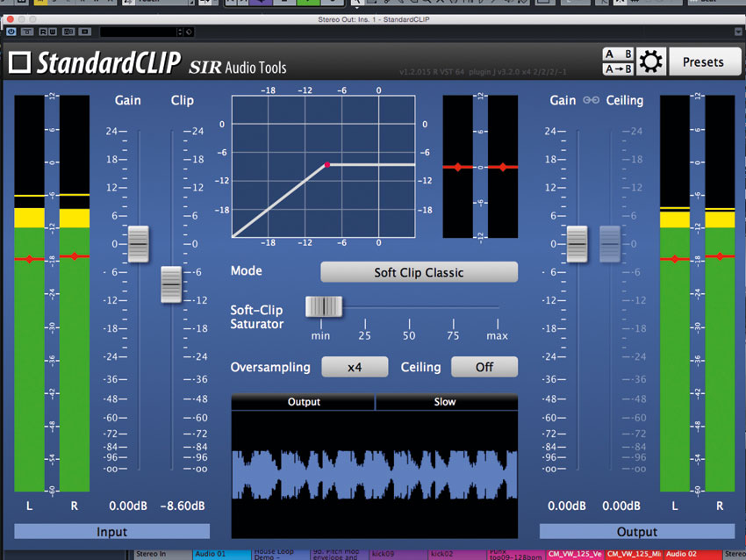The width and height of the screenshot is (746, 560).
Task: Click the Clip -8.60dB value readout
Action: [x=183, y=506]
